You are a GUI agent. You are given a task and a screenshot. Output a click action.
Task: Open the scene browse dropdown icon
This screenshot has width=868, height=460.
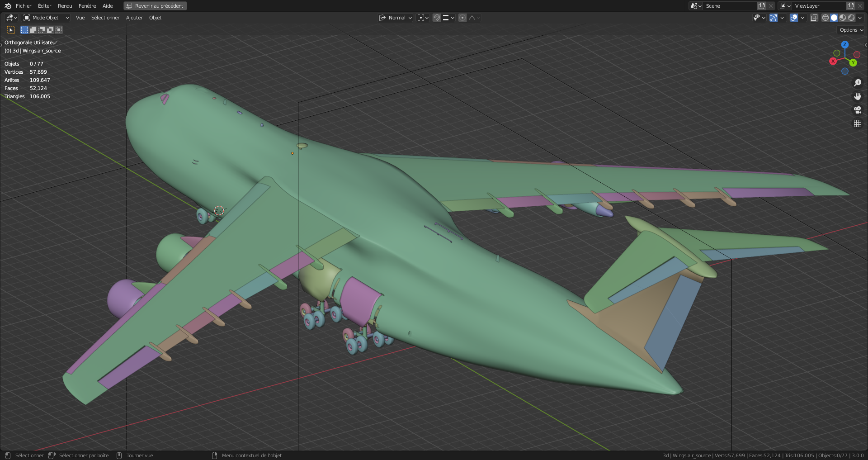tap(696, 6)
